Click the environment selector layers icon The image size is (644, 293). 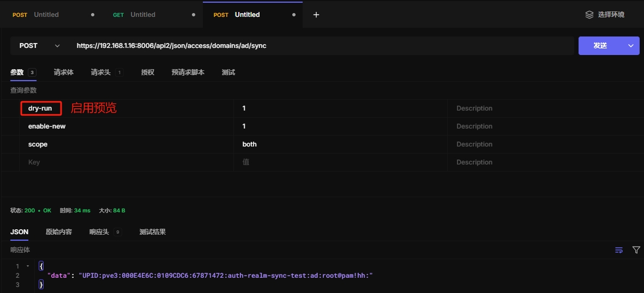pyautogui.click(x=589, y=15)
